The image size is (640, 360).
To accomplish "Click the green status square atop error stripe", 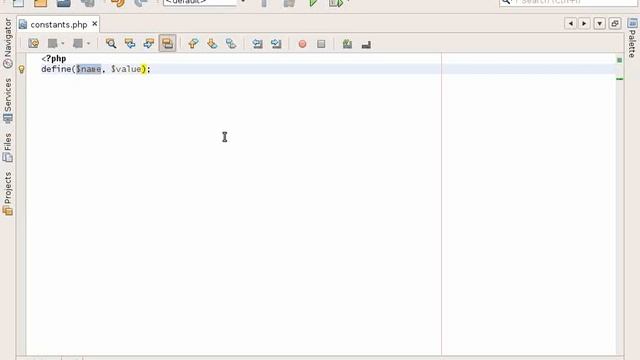I will click(x=620, y=60).
